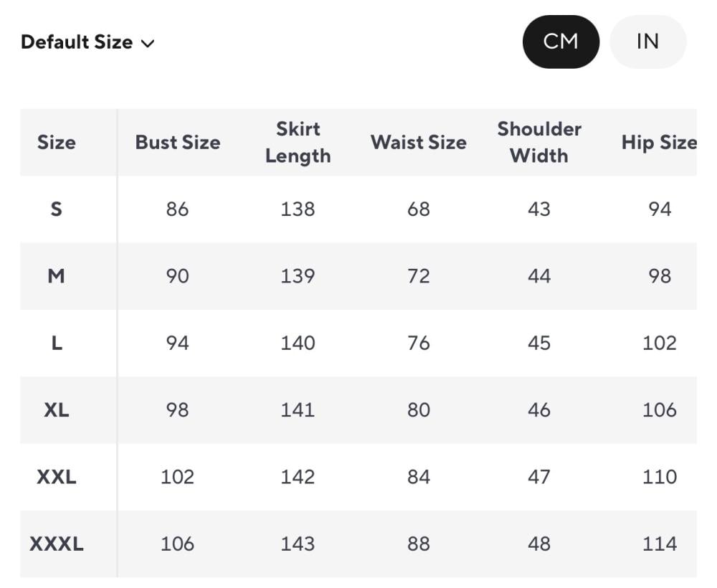Click the chevron next to Default Size

pos(148,44)
